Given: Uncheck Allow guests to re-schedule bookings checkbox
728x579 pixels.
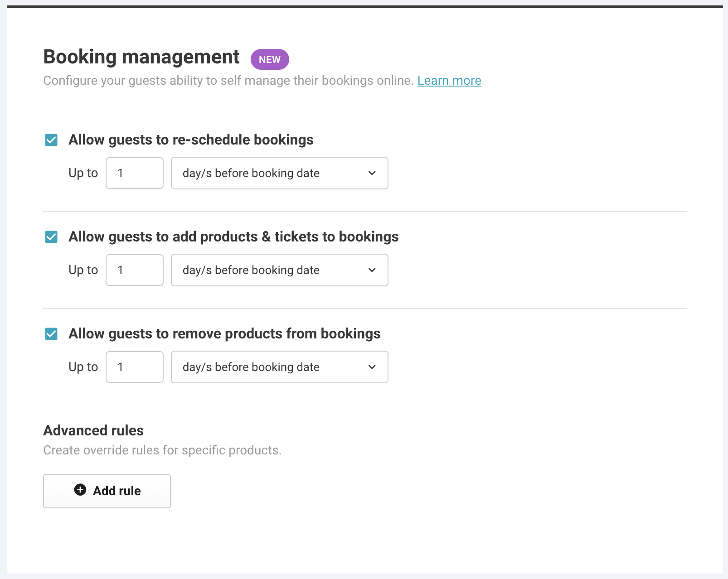Looking at the screenshot, I should (x=51, y=140).
